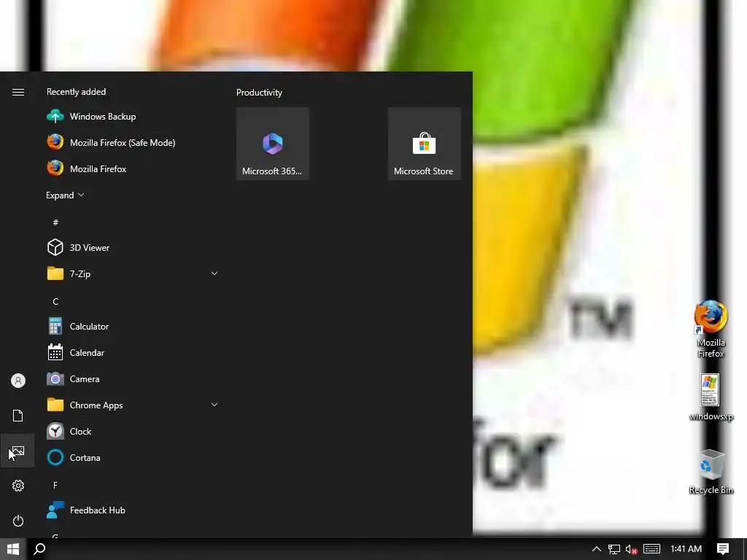This screenshot has width=747, height=560.
Task: Click the Productivity group title
Action: (x=259, y=93)
